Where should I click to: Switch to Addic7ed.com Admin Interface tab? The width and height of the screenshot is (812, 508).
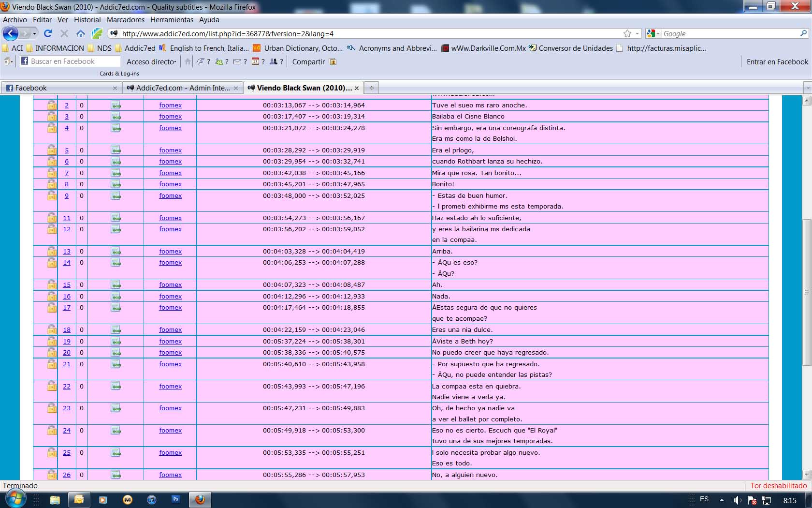click(182, 88)
